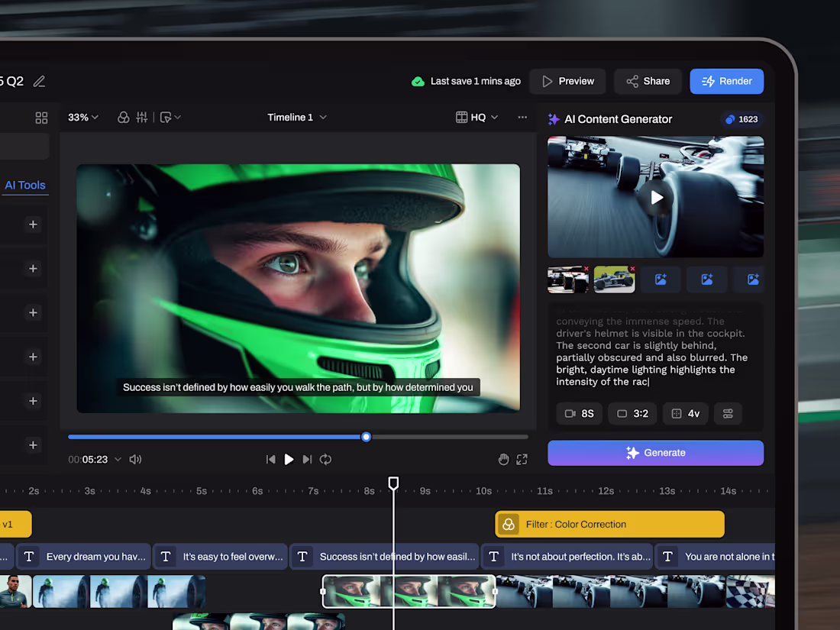The height and width of the screenshot is (630, 840).
Task: Expand the Timeline 1 dropdown
Action: [297, 118]
